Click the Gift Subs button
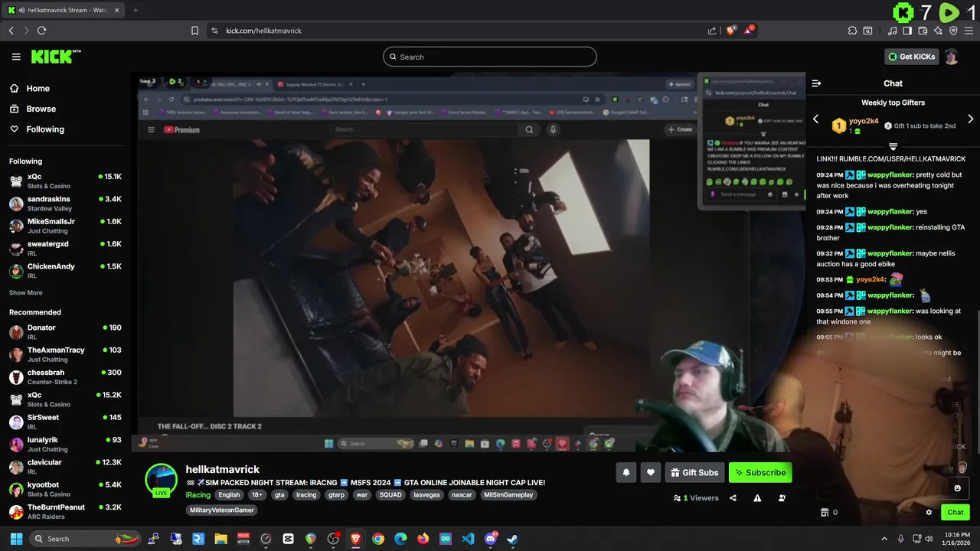 point(695,473)
